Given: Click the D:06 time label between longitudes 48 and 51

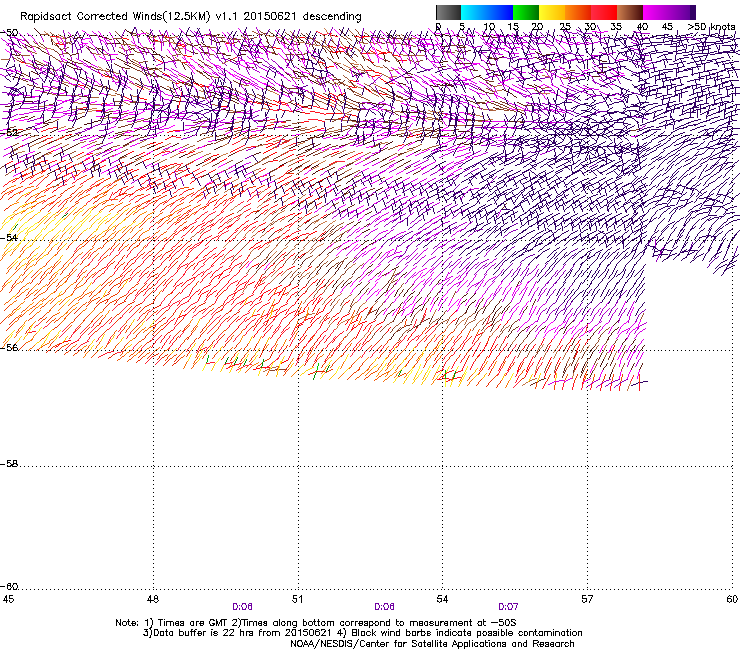Looking at the screenshot, I should [242, 607].
